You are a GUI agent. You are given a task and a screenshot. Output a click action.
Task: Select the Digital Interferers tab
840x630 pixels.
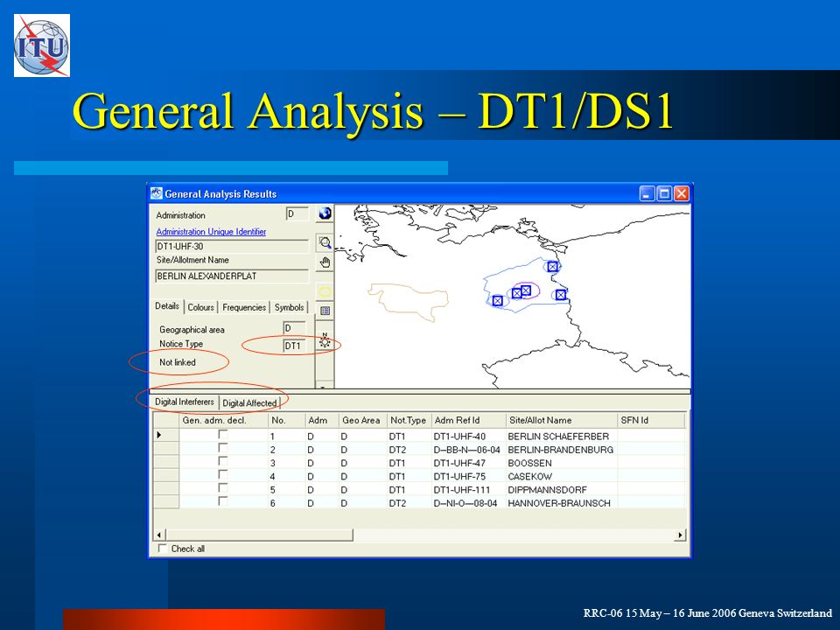point(185,402)
